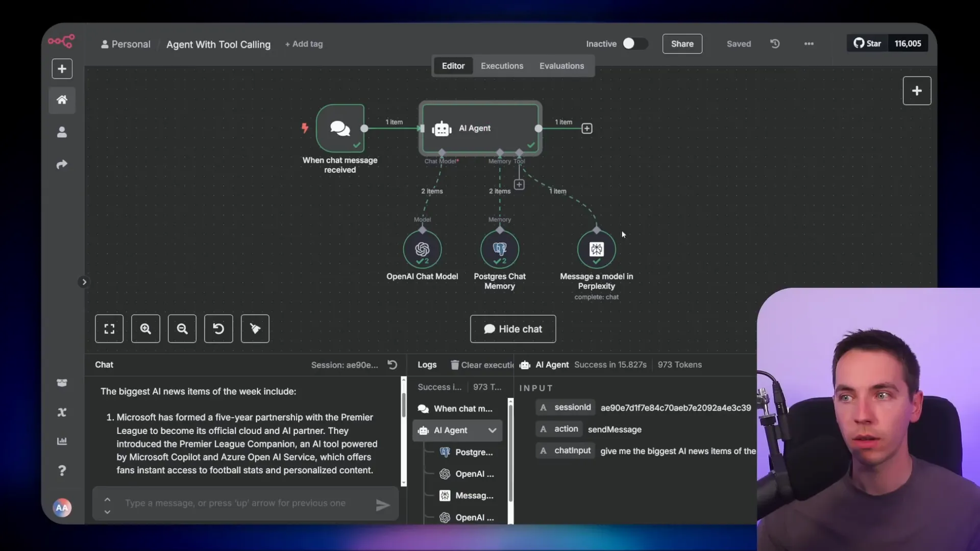Image resolution: width=980 pixels, height=551 pixels.
Task: Select the Postgre... log entry
Action: pos(467,452)
